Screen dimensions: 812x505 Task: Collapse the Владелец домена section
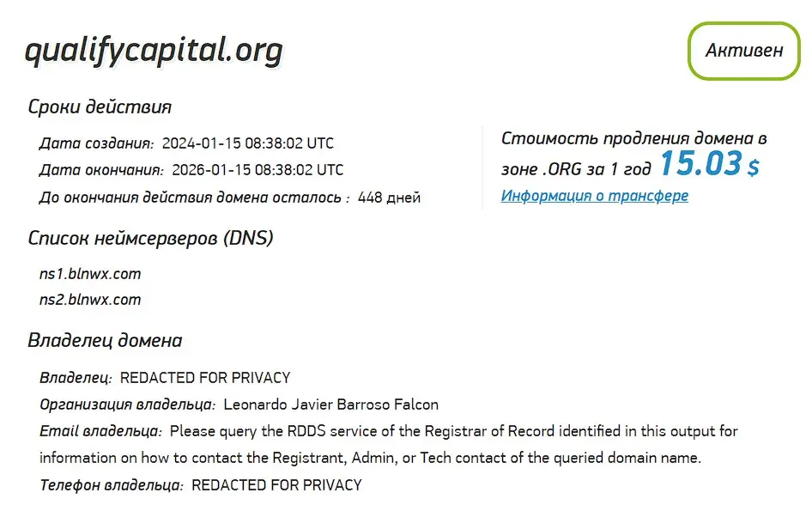pyautogui.click(x=105, y=340)
